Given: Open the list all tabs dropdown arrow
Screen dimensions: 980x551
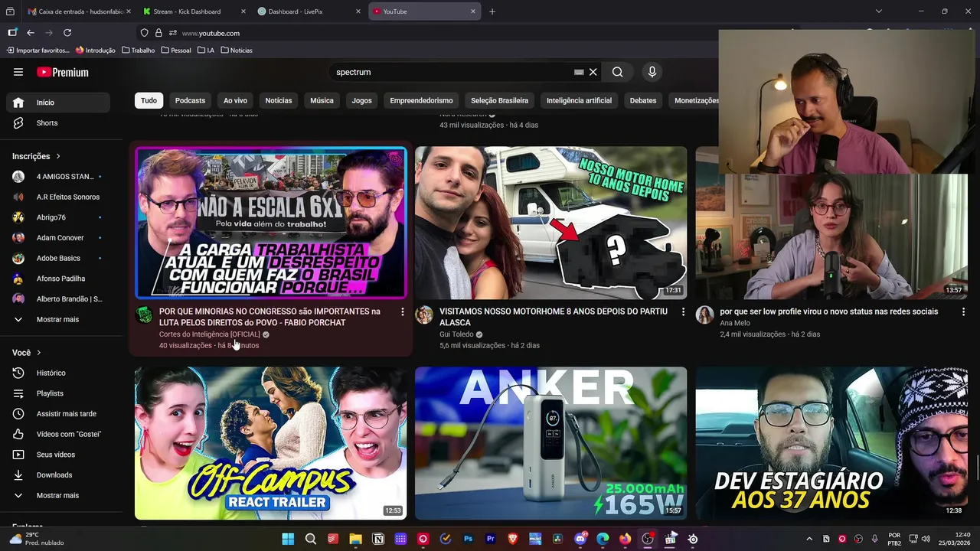Looking at the screenshot, I should click(x=878, y=11).
